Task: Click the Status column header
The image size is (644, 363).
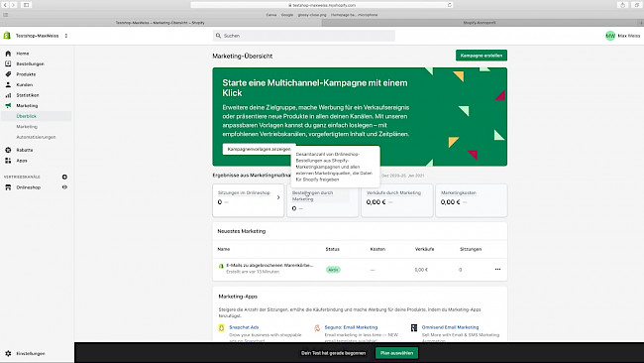Action: click(x=333, y=249)
